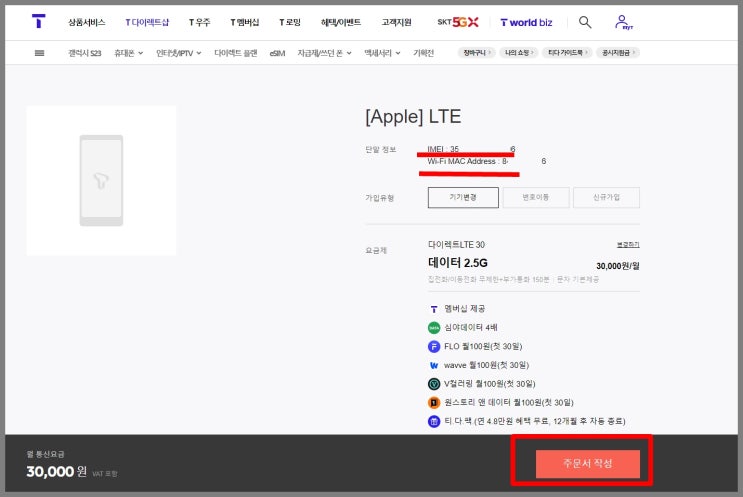Click the monthly fee 30,000 원 total

[x=57, y=471]
